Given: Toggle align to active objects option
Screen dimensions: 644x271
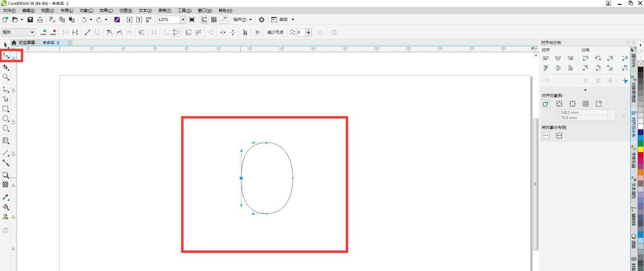Looking at the screenshot, I should (546, 104).
